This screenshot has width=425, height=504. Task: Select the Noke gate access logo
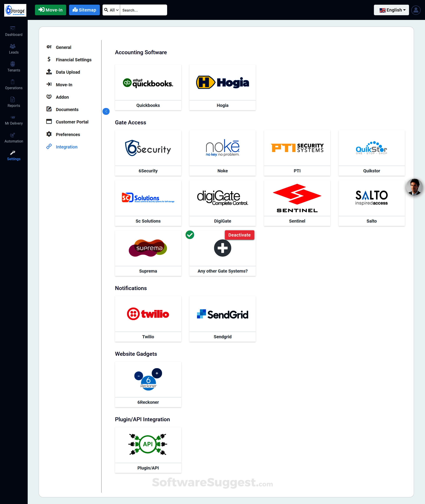coord(222,148)
